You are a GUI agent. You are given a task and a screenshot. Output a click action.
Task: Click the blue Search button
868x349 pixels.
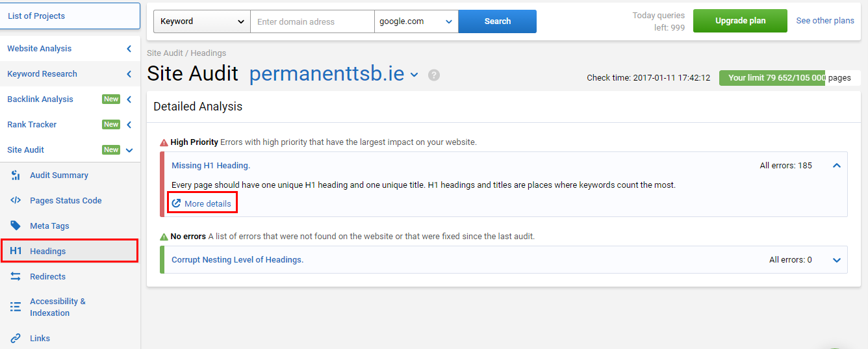(498, 21)
